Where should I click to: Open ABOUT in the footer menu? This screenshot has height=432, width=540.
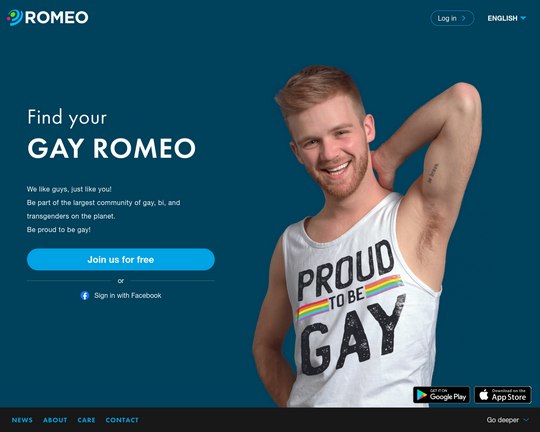pyautogui.click(x=55, y=420)
